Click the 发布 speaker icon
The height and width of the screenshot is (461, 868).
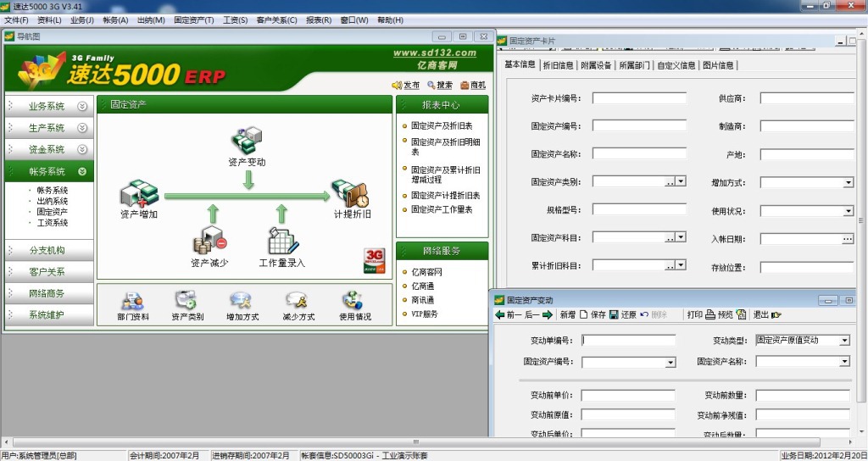[x=397, y=85]
